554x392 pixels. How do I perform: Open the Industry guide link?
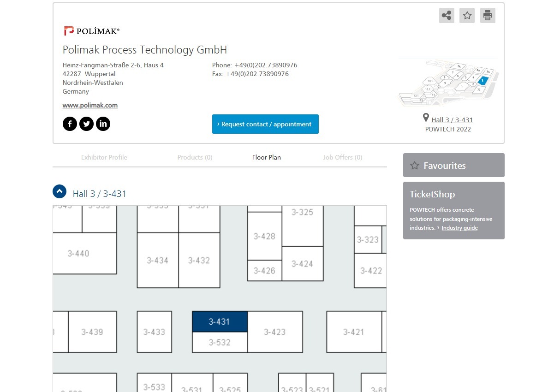click(x=459, y=228)
